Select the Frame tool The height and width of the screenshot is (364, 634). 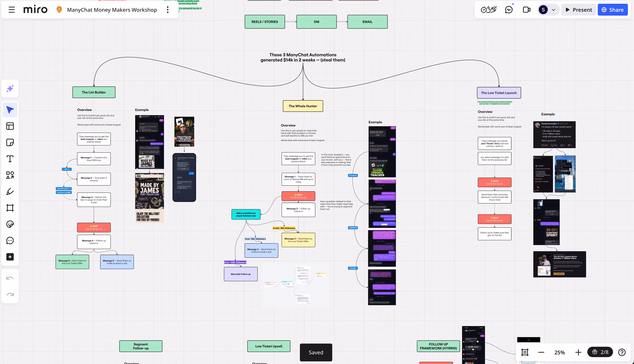[x=10, y=208]
